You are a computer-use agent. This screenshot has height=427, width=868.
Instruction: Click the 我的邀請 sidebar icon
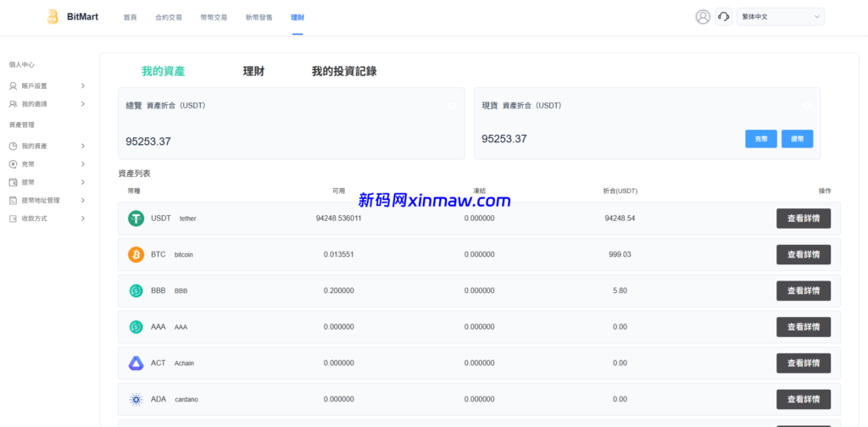pos(14,104)
